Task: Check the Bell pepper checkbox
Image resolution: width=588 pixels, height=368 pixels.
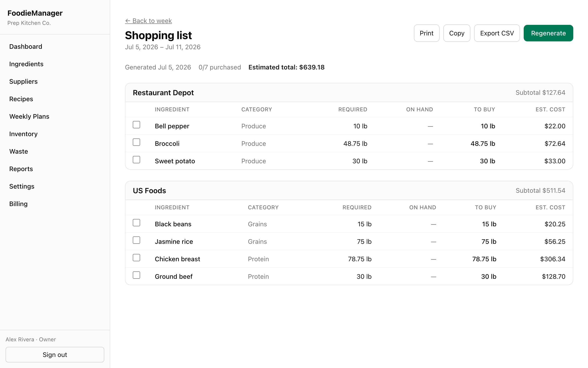Action: click(136, 125)
